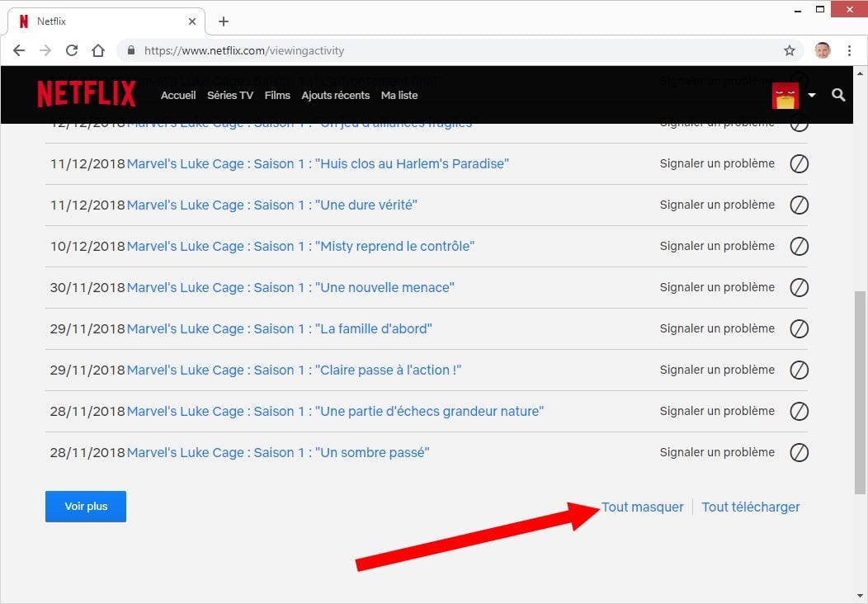This screenshot has width=868, height=604.
Task: Click the scrollbar down arrow
Action: point(860,597)
